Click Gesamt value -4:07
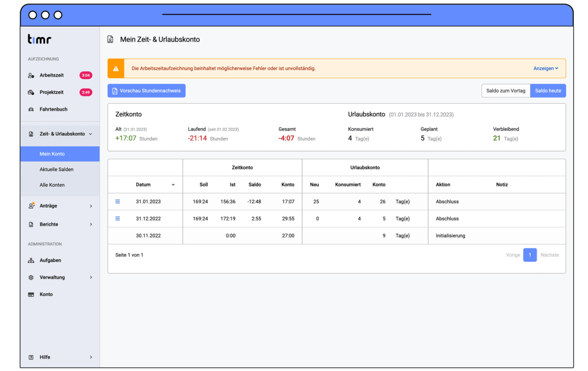Screen dimensions: 588x371 click(286, 138)
